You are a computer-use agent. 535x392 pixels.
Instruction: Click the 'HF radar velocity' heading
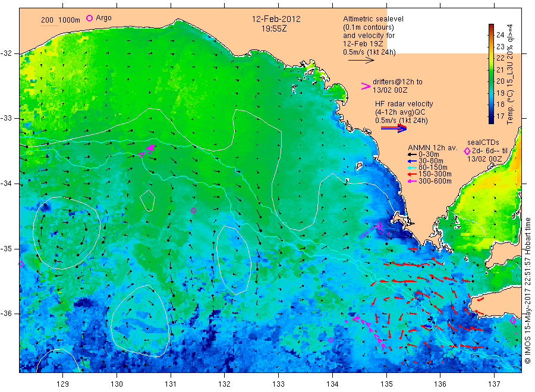(x=404, y=103)
